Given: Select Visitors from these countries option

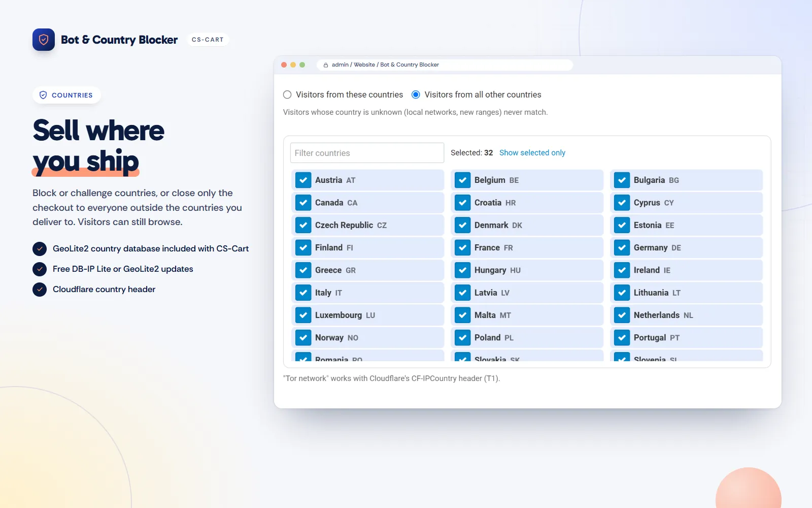Looking at the screenshot, I should pos(287,94).
